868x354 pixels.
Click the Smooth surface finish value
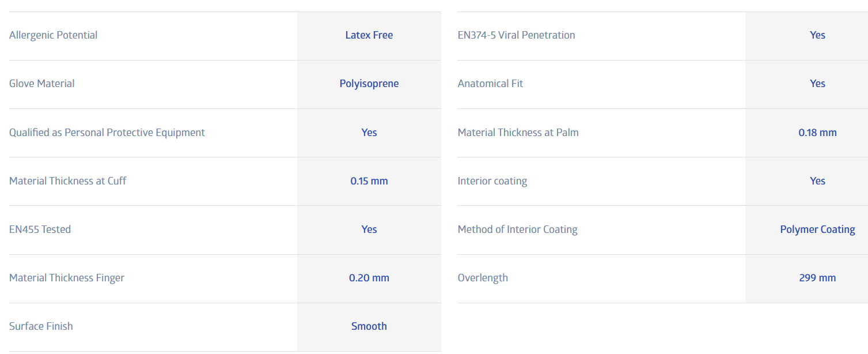[x=369, y=326]
